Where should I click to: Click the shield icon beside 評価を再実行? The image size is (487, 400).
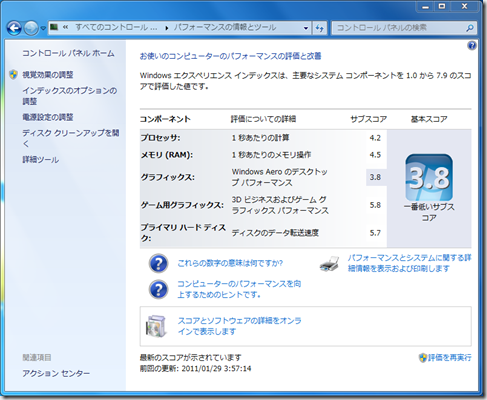click(x=423, y=358)
